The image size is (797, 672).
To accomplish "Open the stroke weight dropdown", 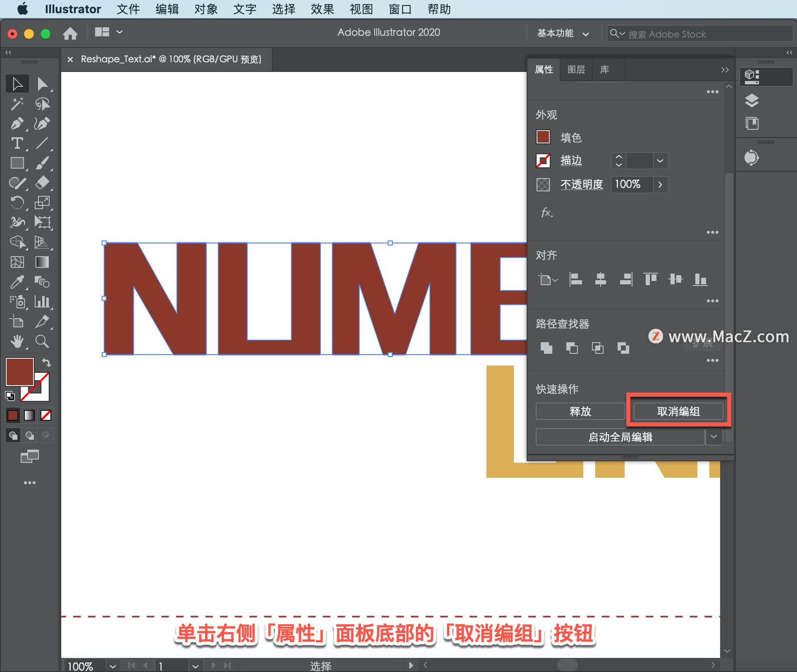I will pyautogui.click(x=660, y=161).
